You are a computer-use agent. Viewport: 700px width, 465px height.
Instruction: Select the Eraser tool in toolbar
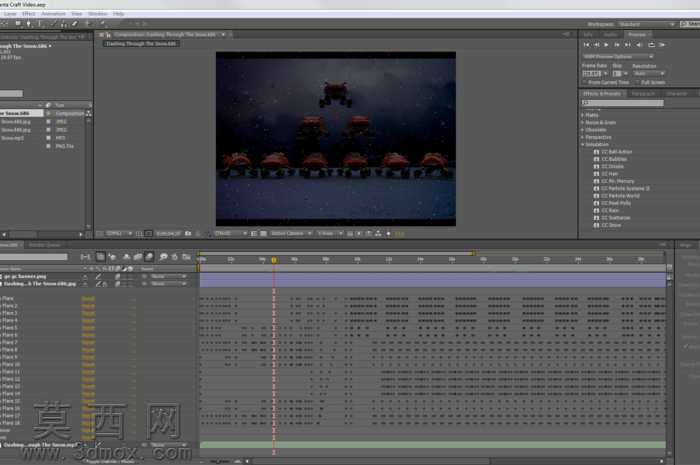[75, 24]
